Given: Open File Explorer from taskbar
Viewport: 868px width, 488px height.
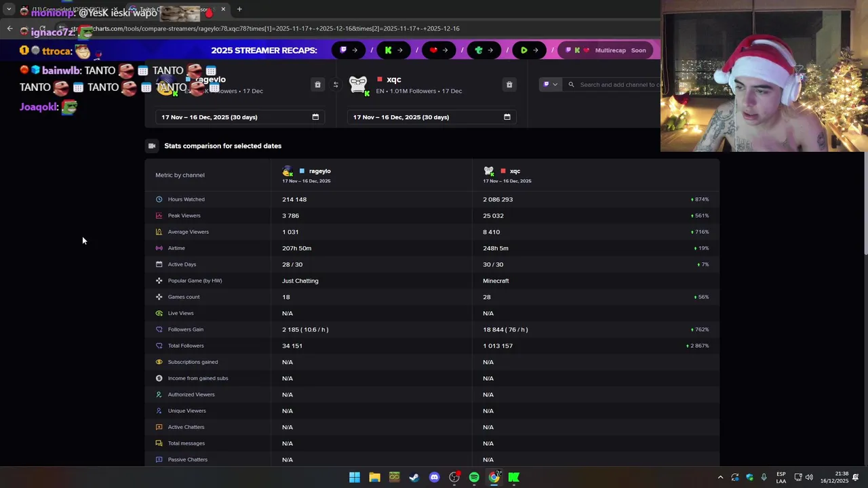Looking at the screenshot, I should coord(374,477).
